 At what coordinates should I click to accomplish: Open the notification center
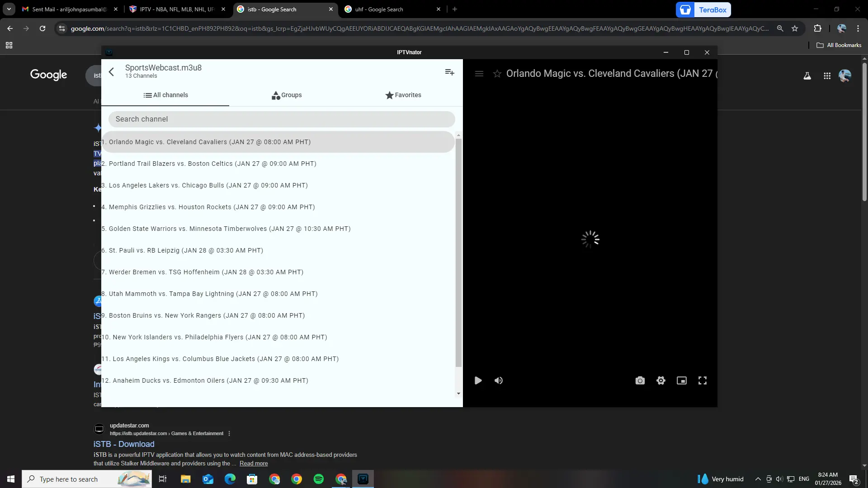click(x=854, y=479)
